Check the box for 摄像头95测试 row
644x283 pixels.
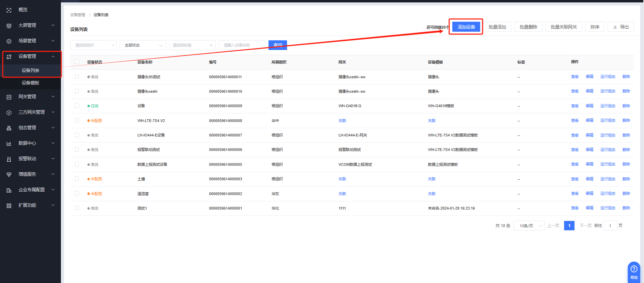coord(77,77)
